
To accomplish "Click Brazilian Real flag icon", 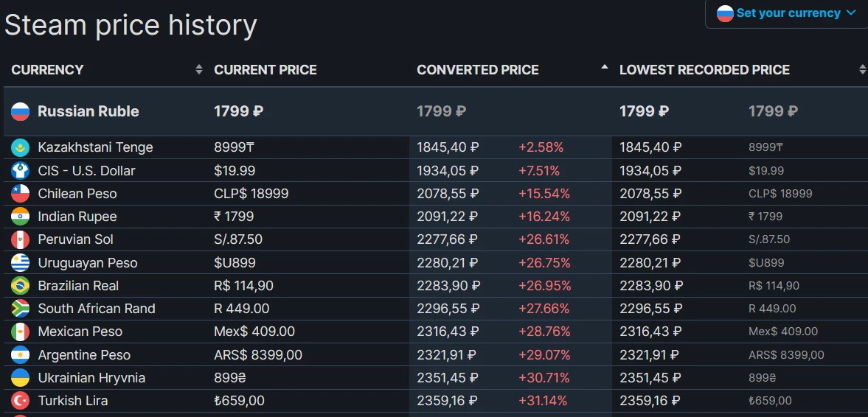I will (21, 286).
